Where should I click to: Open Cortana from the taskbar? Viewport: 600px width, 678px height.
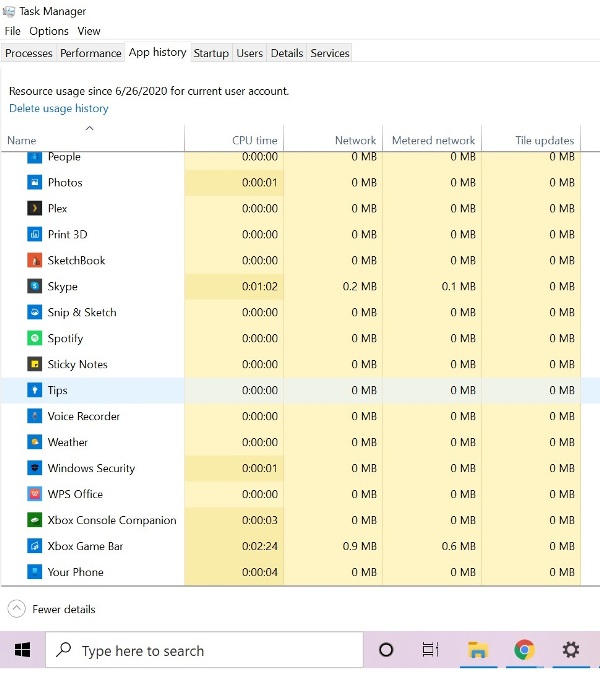point(386,649)
